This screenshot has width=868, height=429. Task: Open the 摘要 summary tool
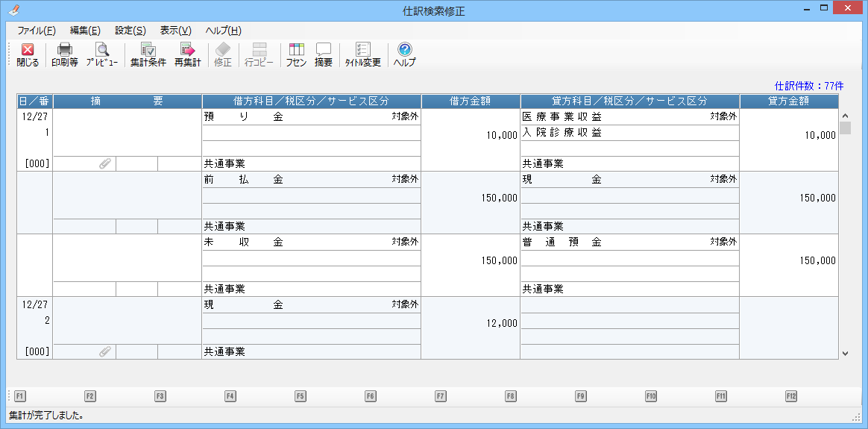point(323,54)
